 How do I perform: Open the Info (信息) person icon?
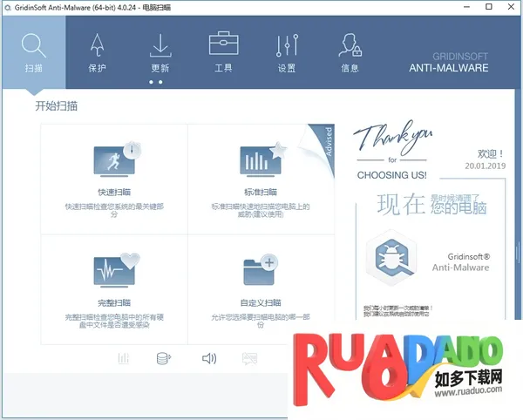(x=350, y=45)
